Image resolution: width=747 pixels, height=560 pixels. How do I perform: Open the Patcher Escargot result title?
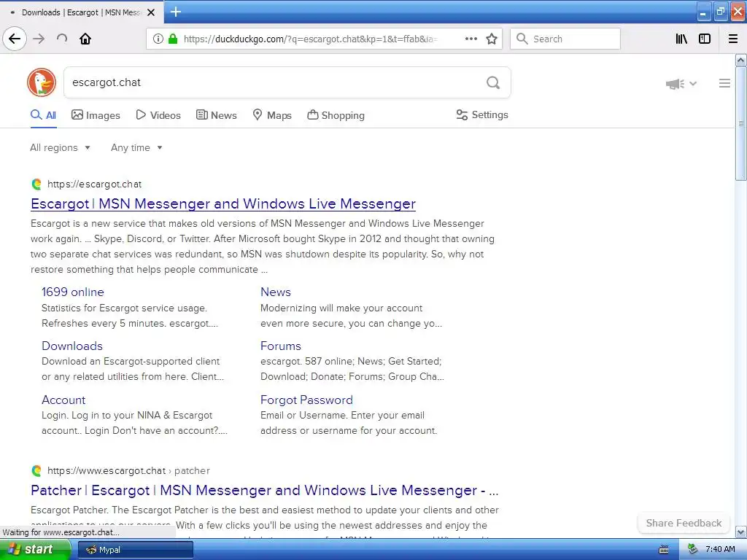point(264,491)
